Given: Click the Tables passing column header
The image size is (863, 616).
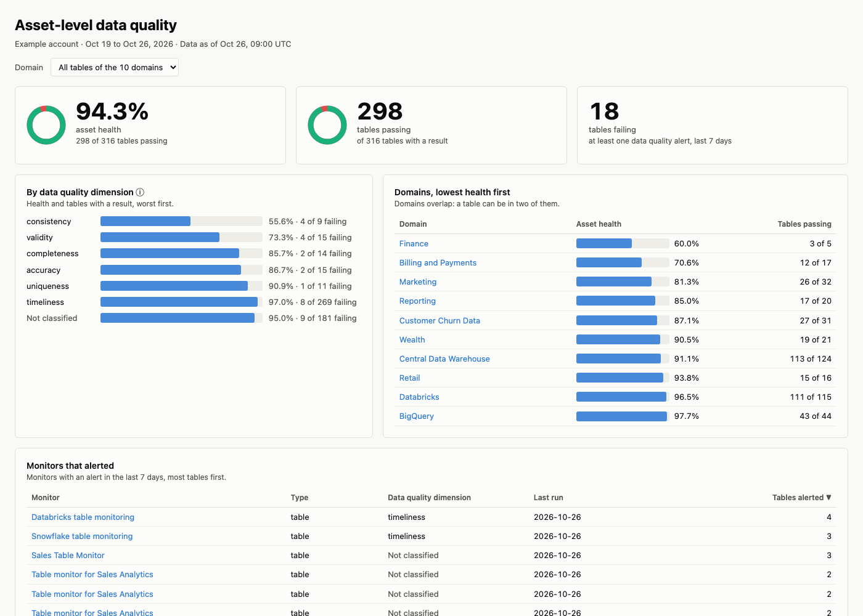Looking at the screenshot, I should pos(804,224).
